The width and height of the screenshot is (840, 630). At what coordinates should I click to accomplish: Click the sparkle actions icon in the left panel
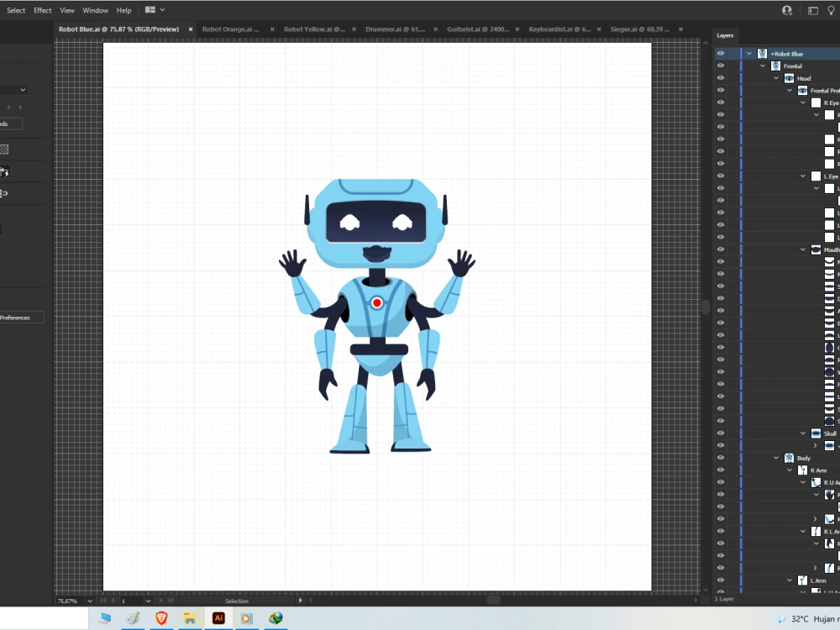5,171
